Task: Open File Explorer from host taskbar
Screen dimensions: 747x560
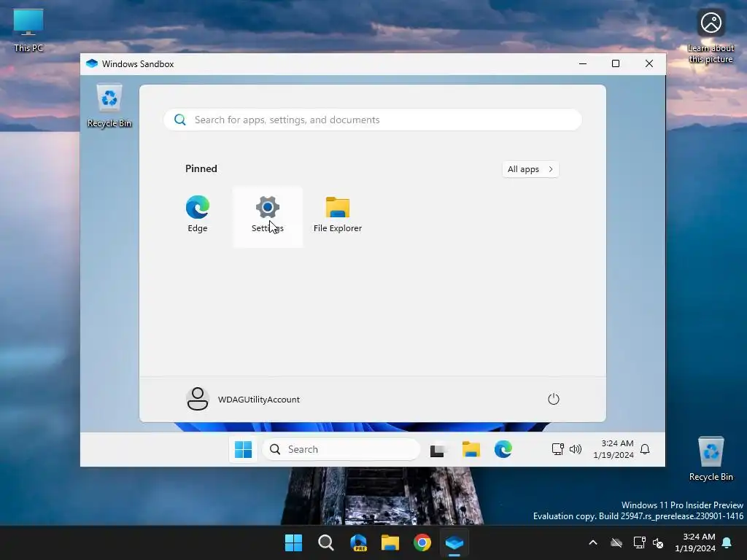Action: pos(390,542)
